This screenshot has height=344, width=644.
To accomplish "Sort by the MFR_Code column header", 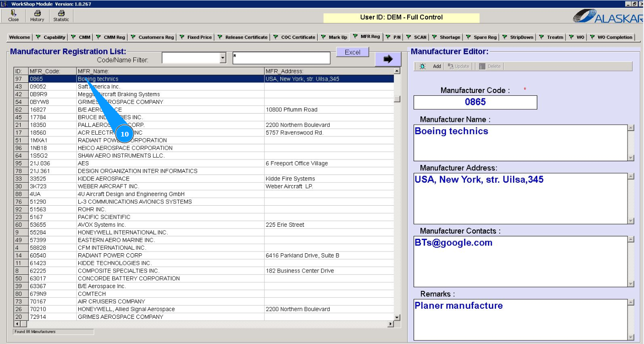I will (52, 71).
